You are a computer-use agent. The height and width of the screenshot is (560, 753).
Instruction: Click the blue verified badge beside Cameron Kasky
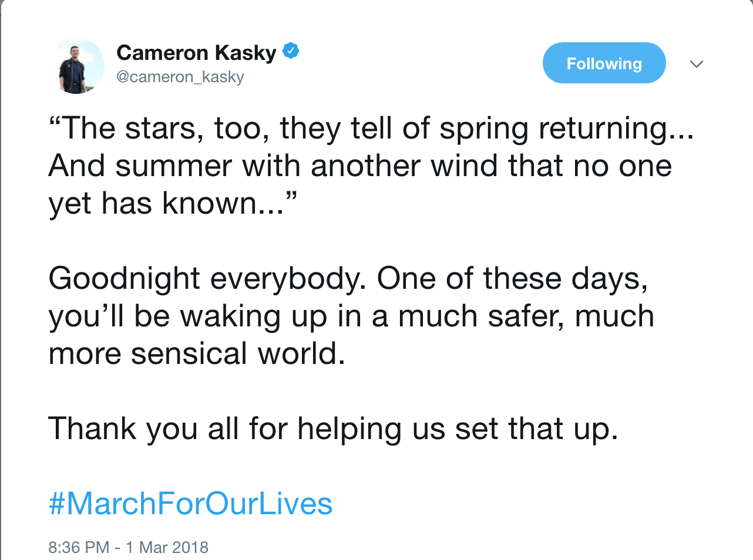[x=291, y=51]
